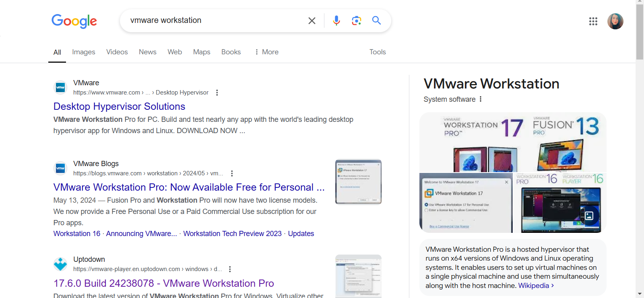Switch to the Books tab
Screen dimensions: 644x298
(x=231, y=52)
